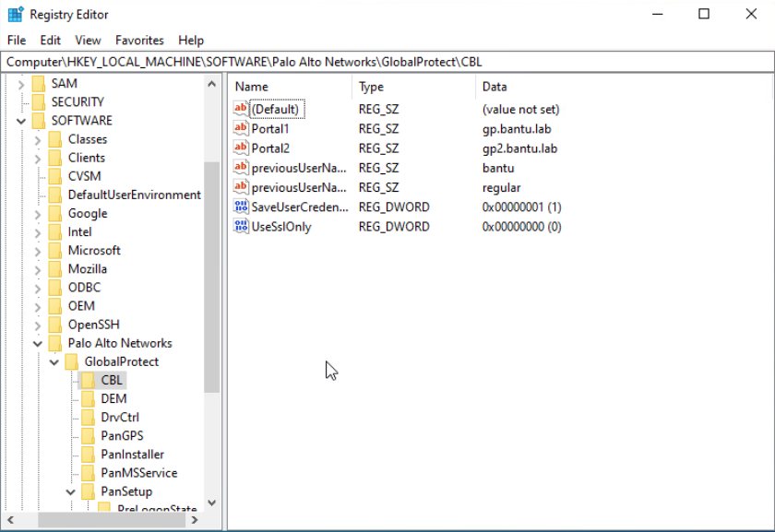Click the SOFTWARE folder icon
Screen dimensions: 775x532
tap(38, 121)
